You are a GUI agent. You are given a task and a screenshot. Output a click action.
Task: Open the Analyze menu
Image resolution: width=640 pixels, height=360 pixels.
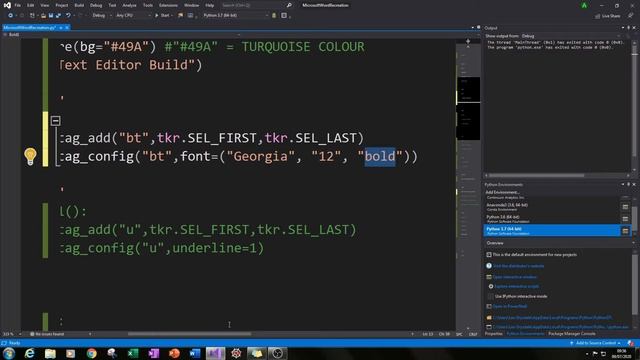coord(129,5)
